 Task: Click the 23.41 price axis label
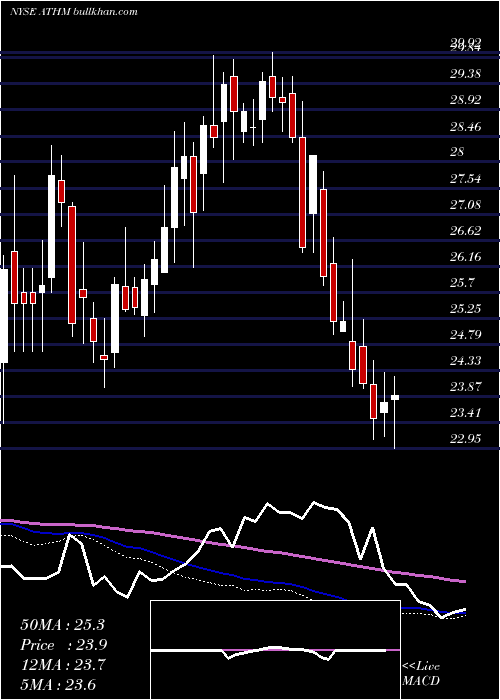pyautogui.click(x=465, y=413)
